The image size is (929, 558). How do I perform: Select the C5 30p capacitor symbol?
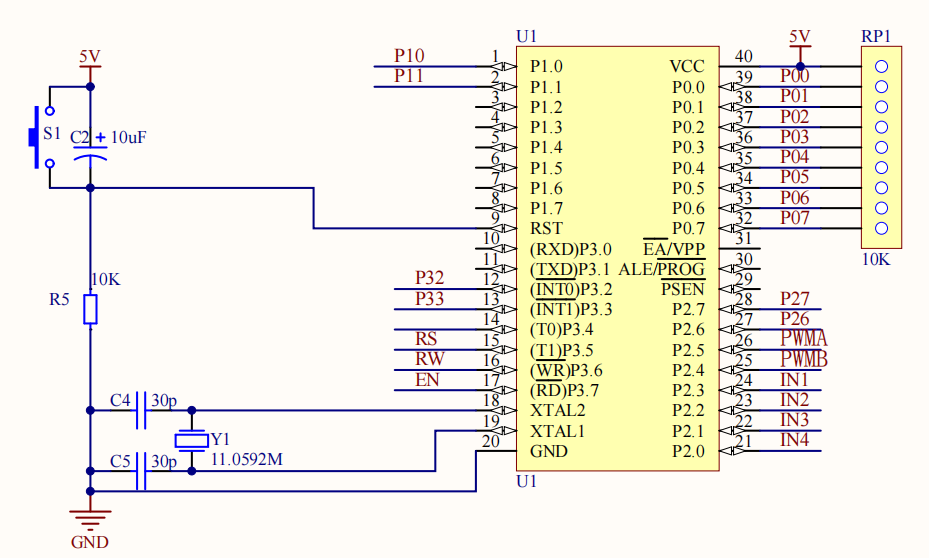click(x=141, y=471)
